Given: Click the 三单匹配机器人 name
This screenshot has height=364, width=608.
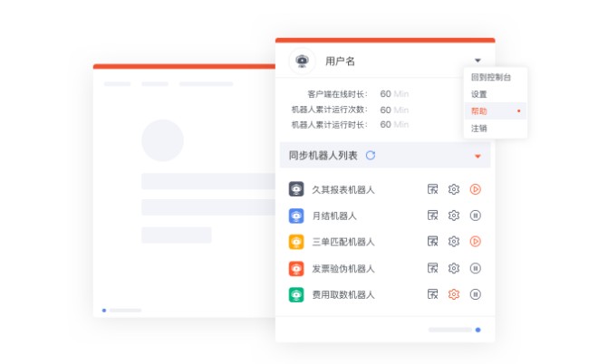Looking at the screenshot, I should [343, 242].
